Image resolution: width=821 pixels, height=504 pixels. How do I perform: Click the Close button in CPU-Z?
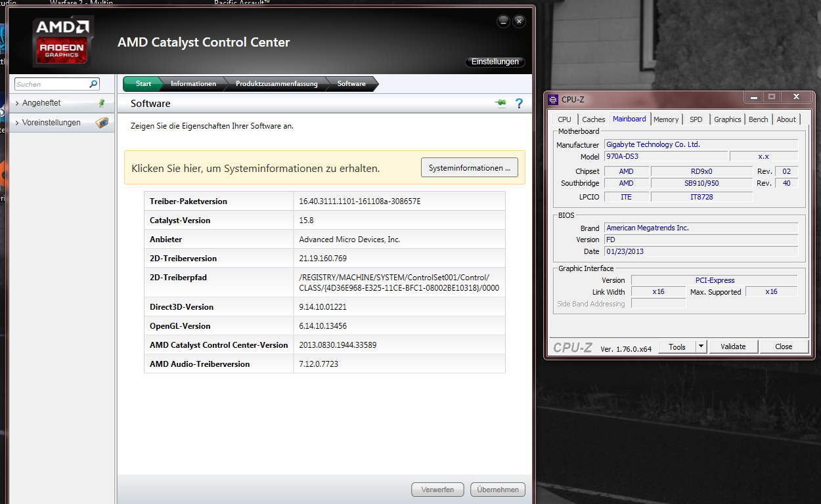pyautogui.click(x=784, y=346)
